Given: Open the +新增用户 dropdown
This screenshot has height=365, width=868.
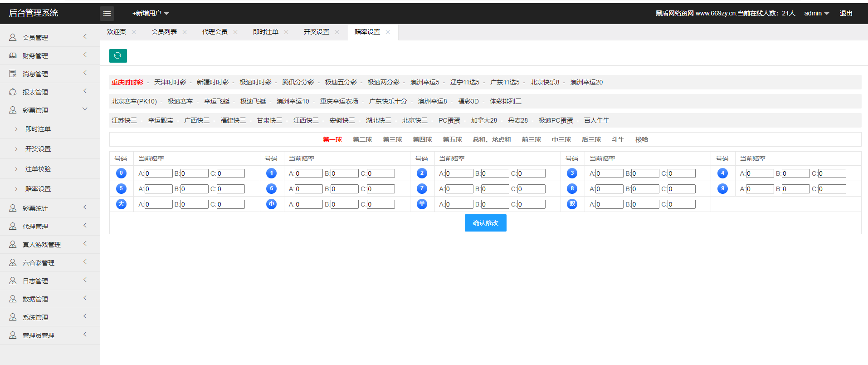Looking at the screenshot, I should click(x=151, y=13).
